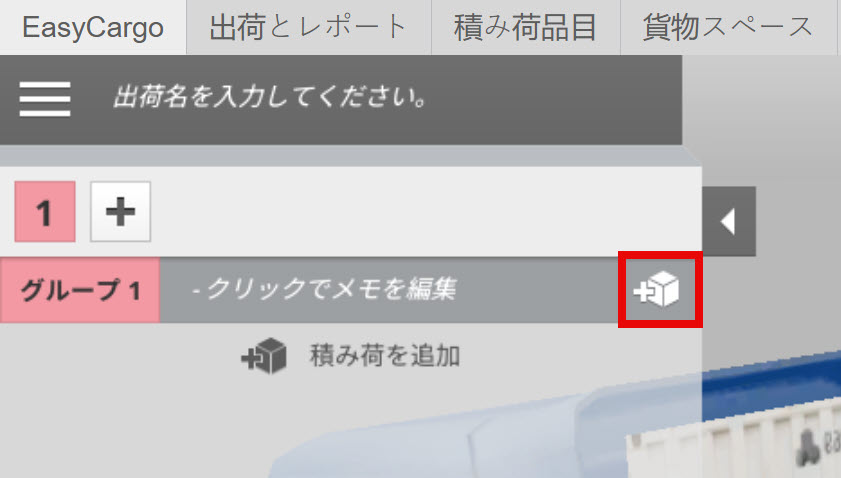Open the EasyCargo tab
Viewport: 841px width, 478px height.
93,27
